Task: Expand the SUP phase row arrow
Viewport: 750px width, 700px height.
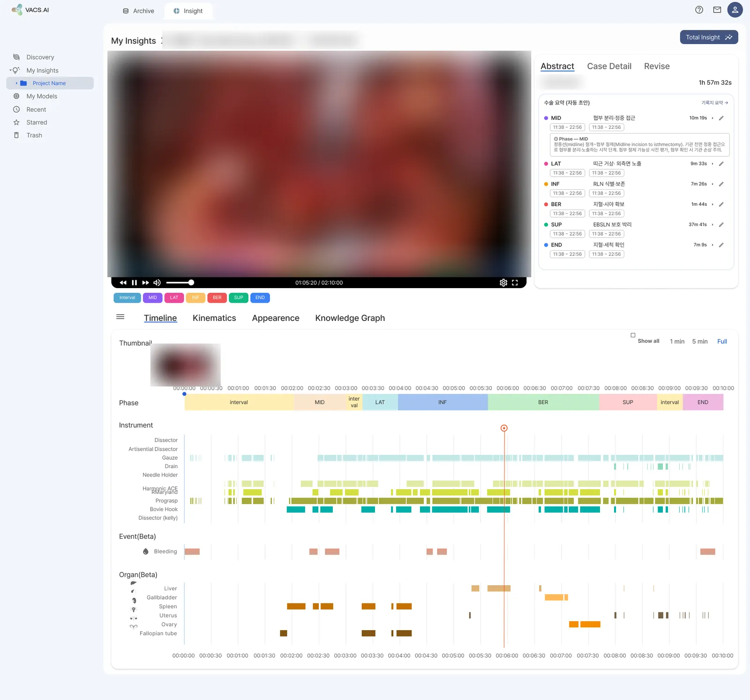Action: (712, 224)
